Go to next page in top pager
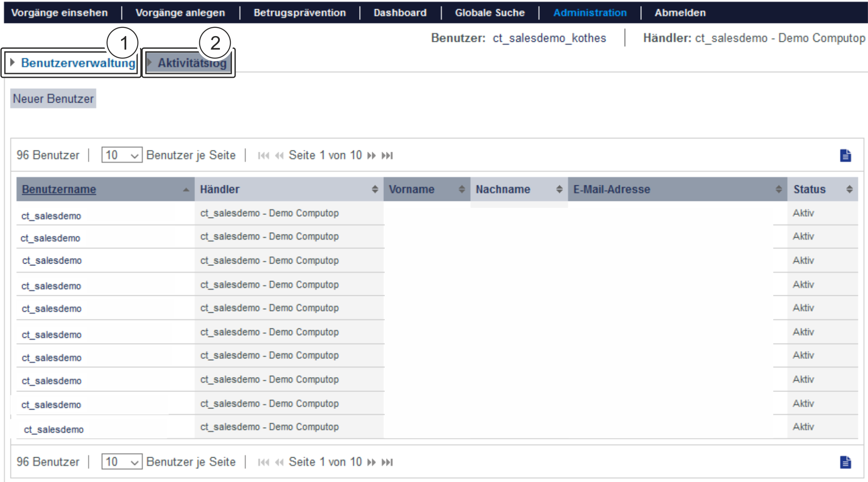The image size is (868, 482). [x=371, y=156]
